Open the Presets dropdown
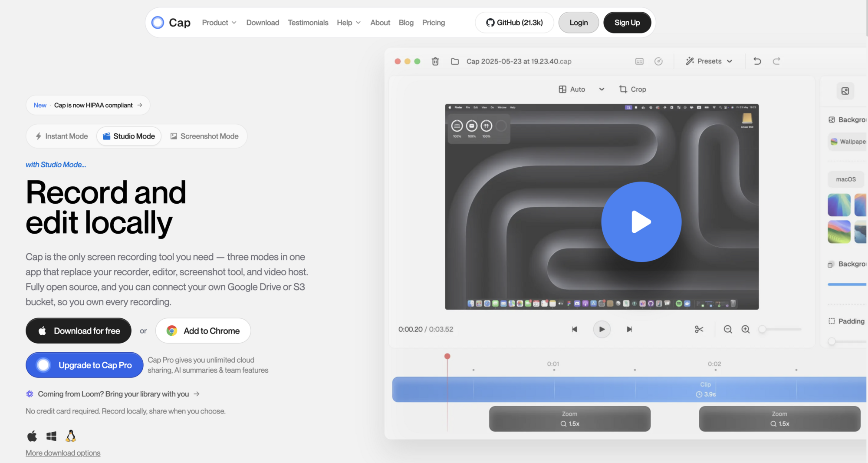Image resolution: width=868 pixels, height=463 pixels. [x=709, y=61]
